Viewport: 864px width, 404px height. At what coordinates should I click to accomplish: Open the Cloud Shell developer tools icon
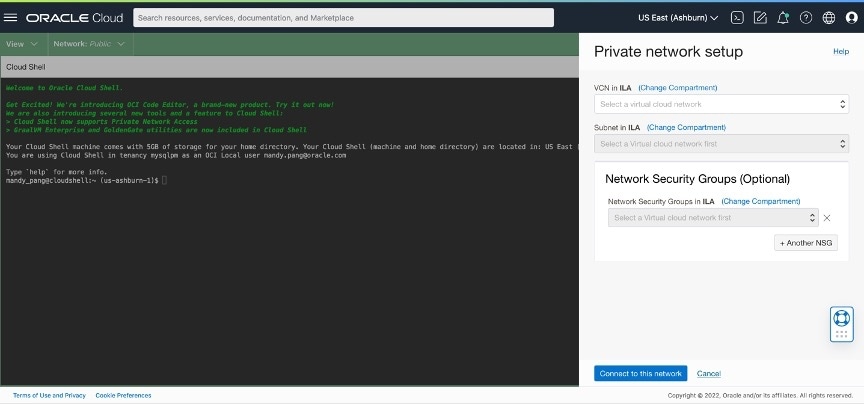pos(737,18)
